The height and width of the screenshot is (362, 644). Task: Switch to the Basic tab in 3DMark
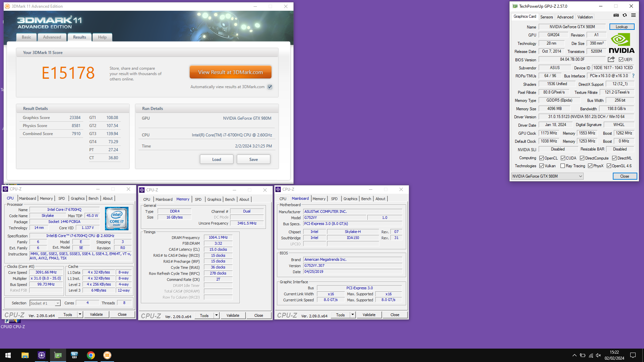click(x=26, y=37)
